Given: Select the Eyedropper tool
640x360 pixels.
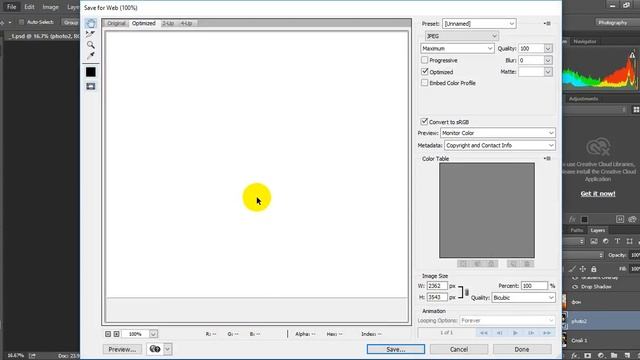Looking at the screenshot, I should pyautogui.click(x=91, y=55).
